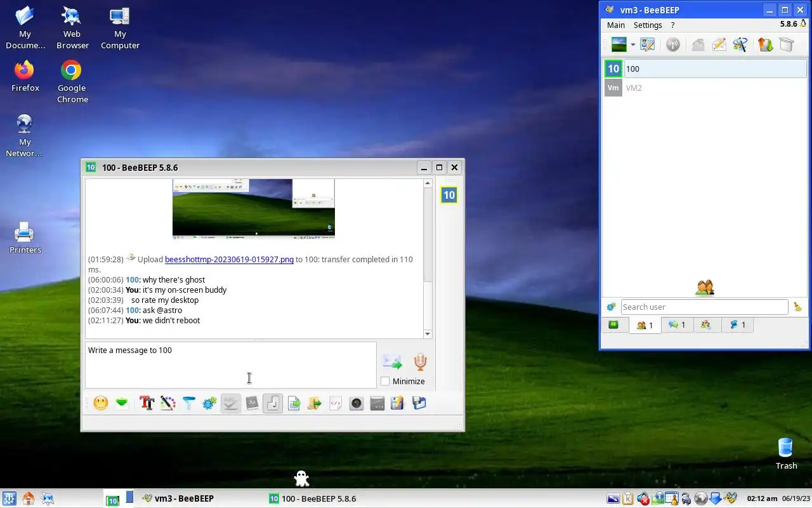The width and height of the screenshot is (812, 508).
Task: Open the font color palette icon
Action: pyautogui.click(x=168, y=403)
